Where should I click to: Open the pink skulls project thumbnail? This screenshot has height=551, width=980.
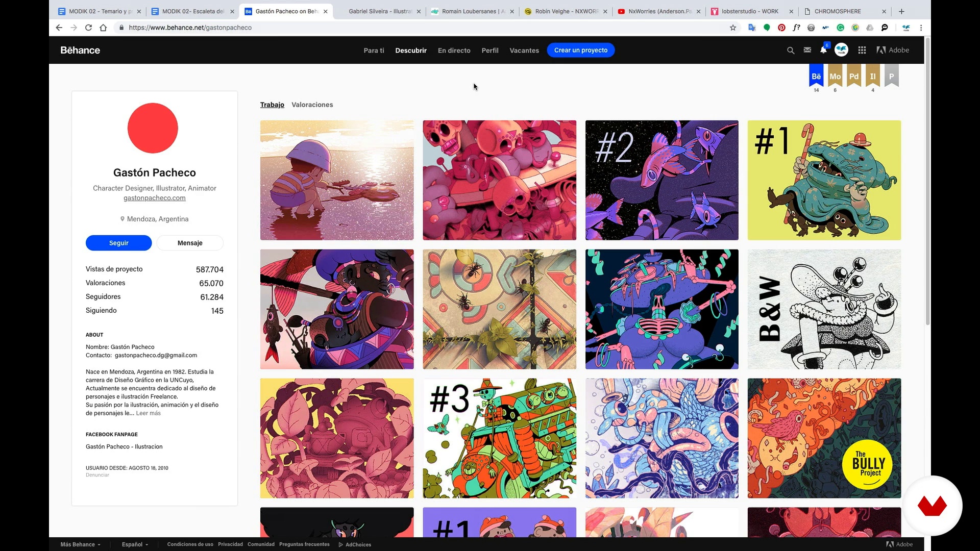pyautogui.click(x=499, y=180)
